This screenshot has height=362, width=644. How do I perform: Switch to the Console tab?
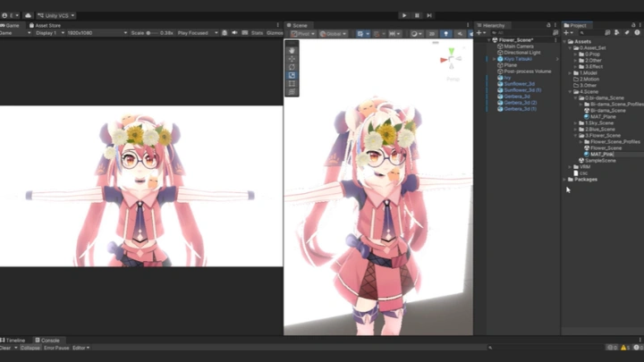click(x=47, y=340)
